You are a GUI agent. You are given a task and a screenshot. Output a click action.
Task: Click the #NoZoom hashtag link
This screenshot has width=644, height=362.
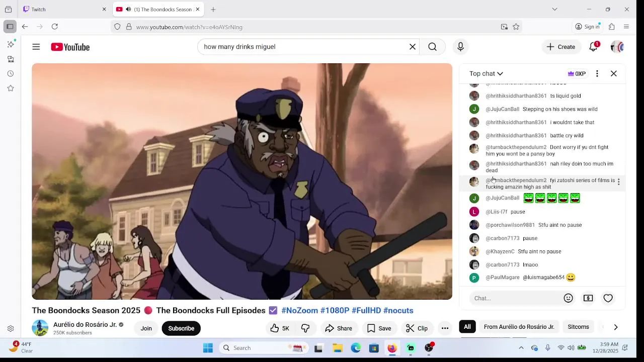(299, 311)
